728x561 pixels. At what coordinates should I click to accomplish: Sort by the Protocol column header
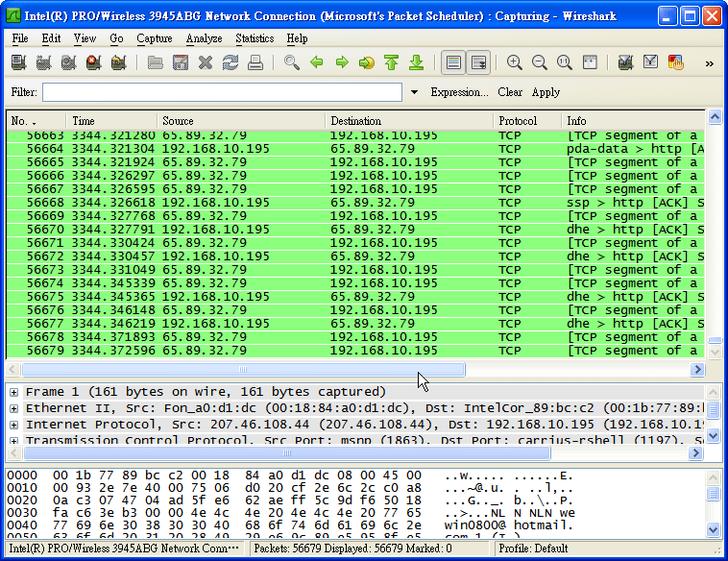(527, 121)
